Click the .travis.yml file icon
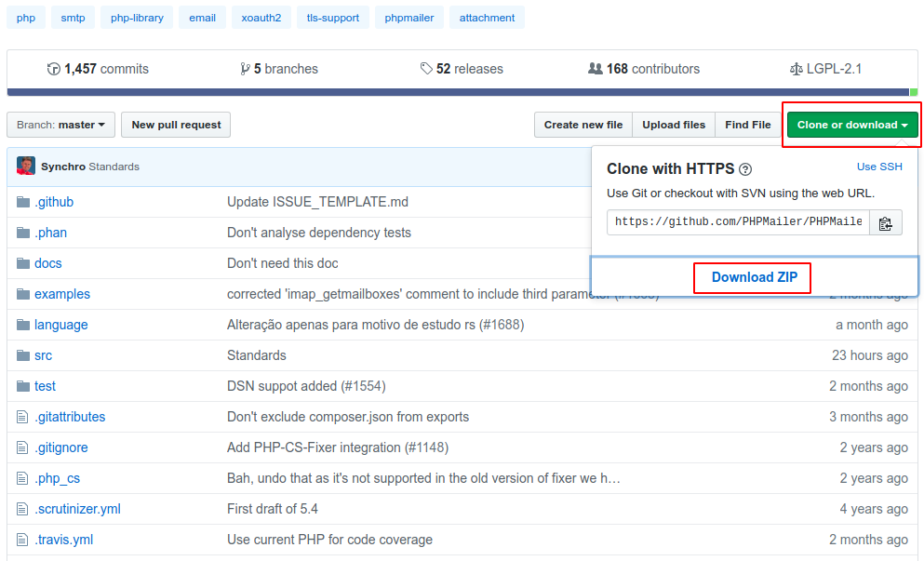 [22, 540]
